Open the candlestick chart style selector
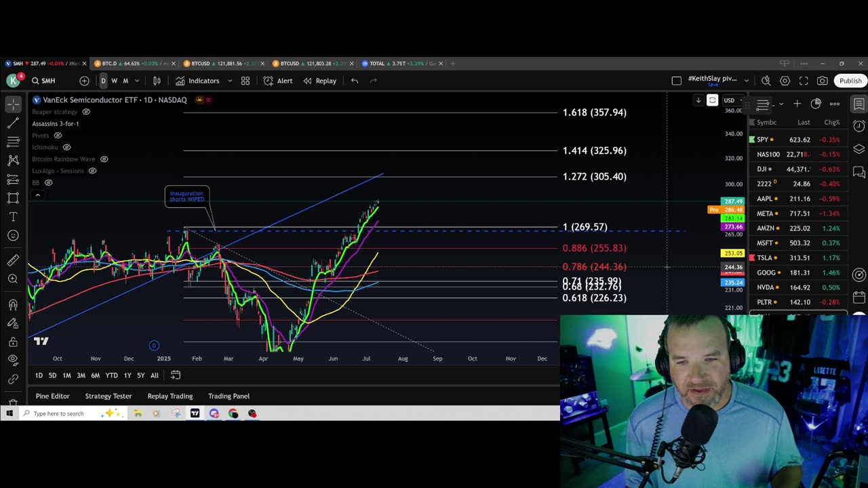The image size is (868, 488). pyautogui.click(x=157, y=81)
